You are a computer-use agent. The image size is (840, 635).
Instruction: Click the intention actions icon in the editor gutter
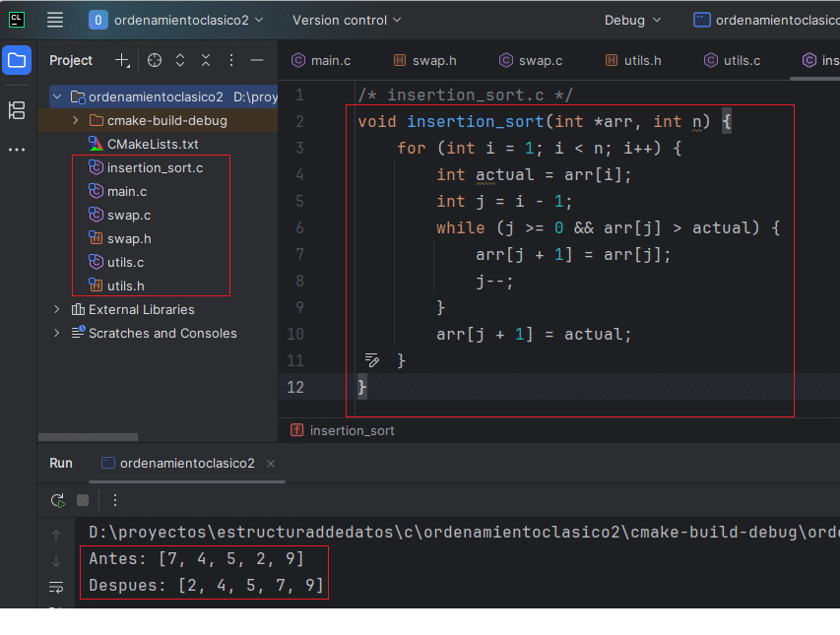click(x=371, y=360)
